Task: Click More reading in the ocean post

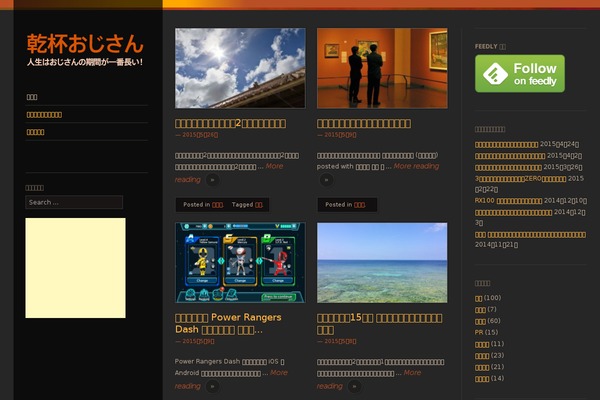Action: pos(412,372)
